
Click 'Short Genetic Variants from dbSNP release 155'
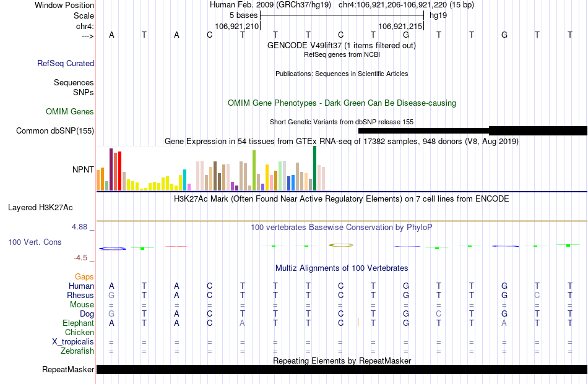point(342,122)
